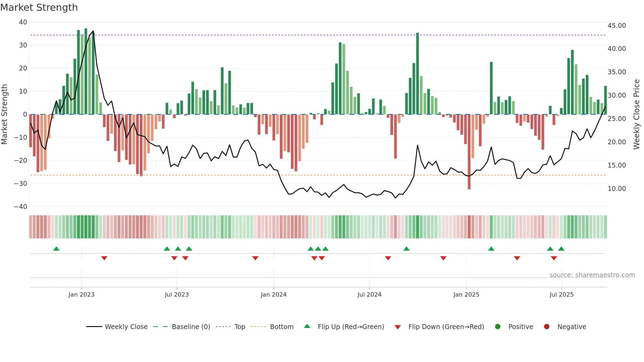Select the flip-up triangle between Jul 2024 and Jan 2025

click(x=407, y=249)
